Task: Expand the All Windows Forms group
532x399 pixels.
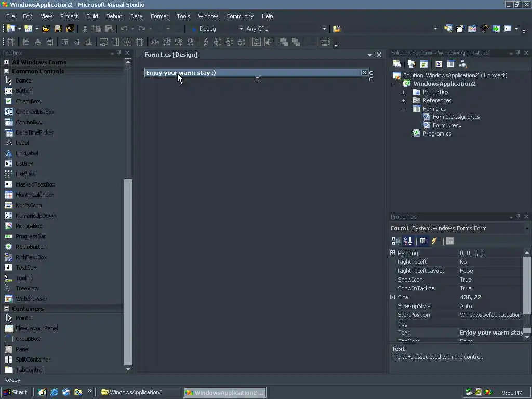Action: coord(6,62)
